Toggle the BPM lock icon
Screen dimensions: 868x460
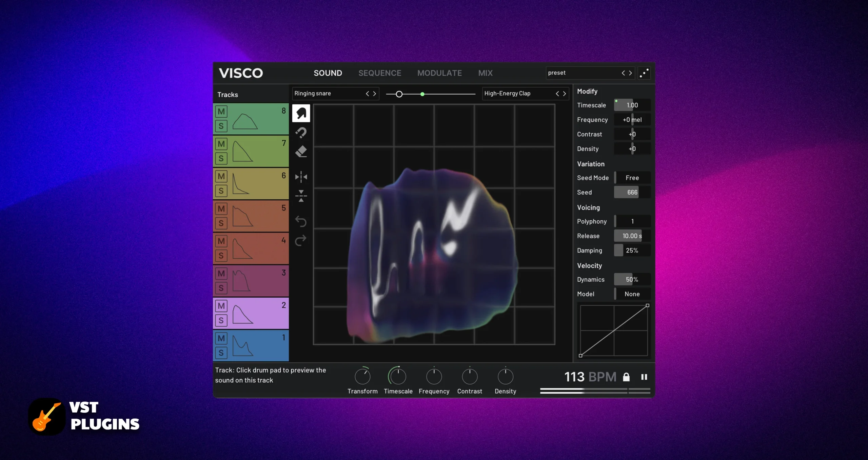pos(626,377)
